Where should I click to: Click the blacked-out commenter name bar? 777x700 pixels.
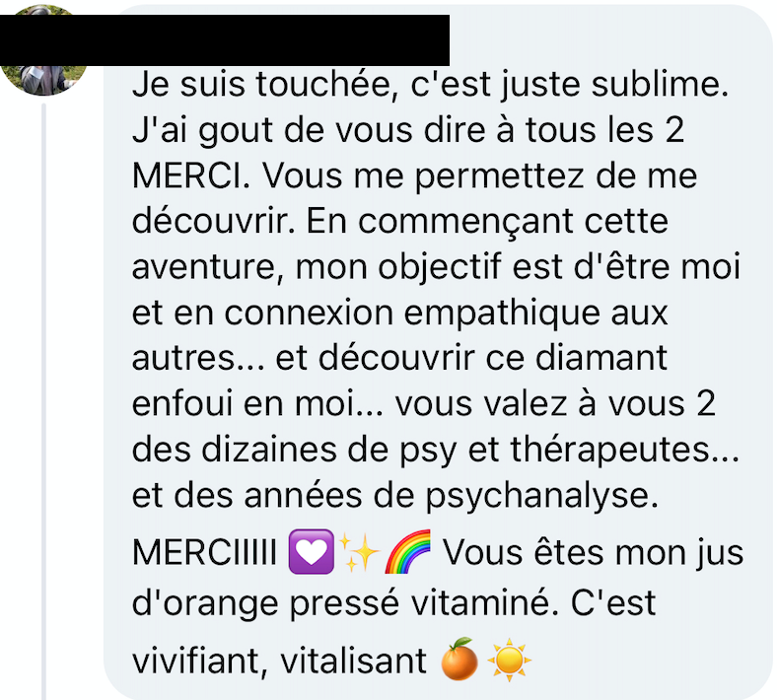click(225, 40)
